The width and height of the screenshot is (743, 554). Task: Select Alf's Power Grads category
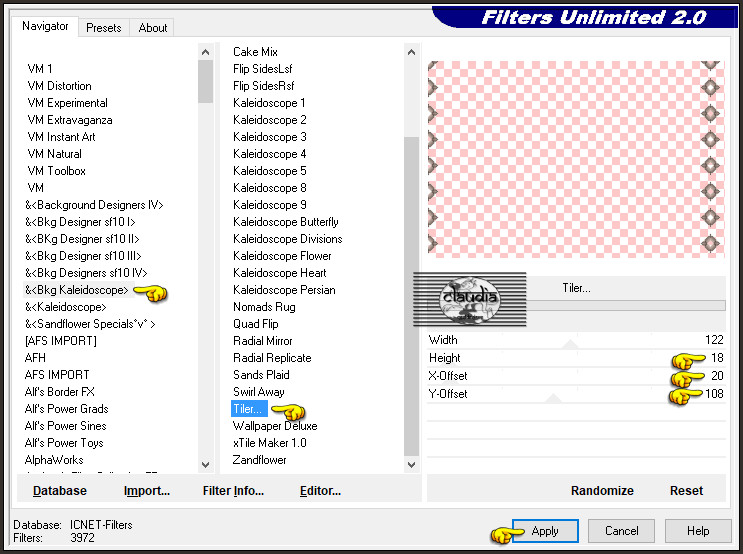(x=66, y=409)
